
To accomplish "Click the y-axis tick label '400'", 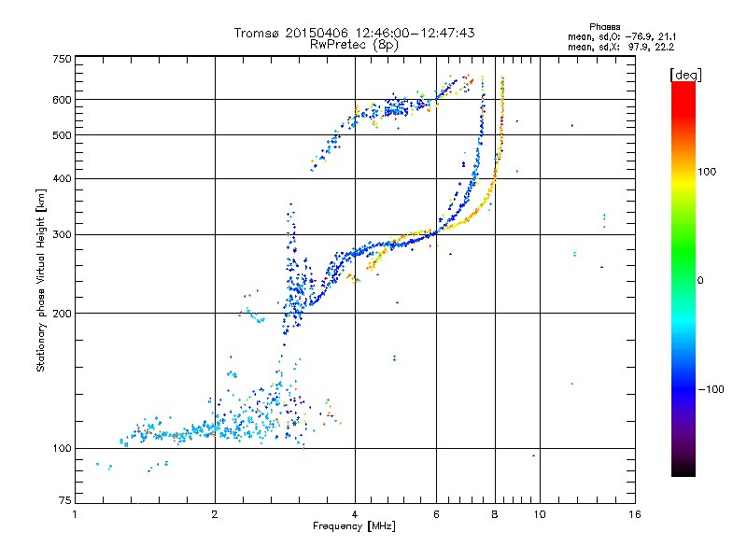I will (62, 178).
